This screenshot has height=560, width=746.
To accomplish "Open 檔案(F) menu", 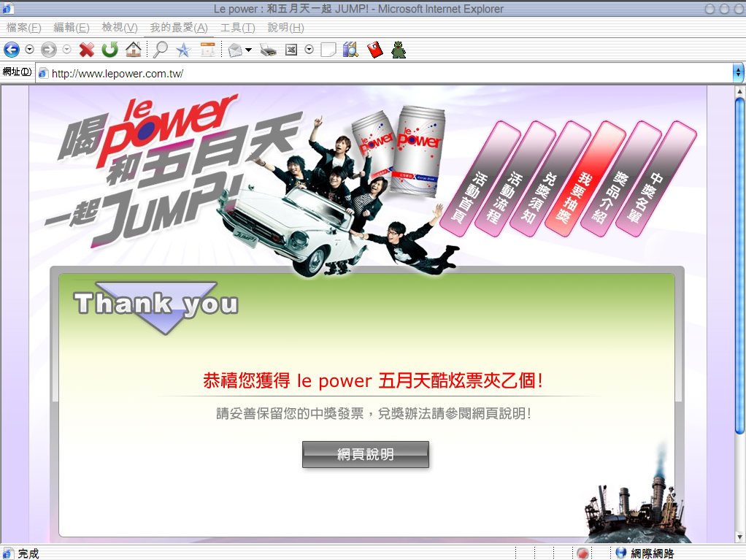I will click(x=23, y=28).
